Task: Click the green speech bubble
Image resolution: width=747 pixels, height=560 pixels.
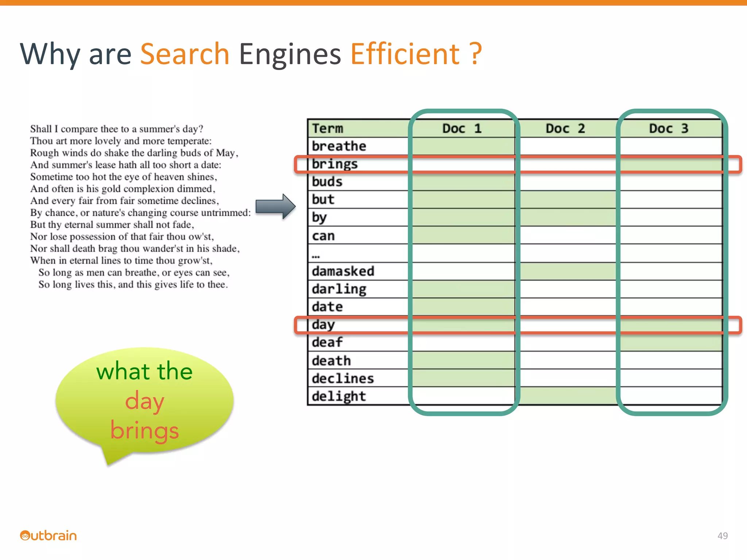Action: point(144,405)
